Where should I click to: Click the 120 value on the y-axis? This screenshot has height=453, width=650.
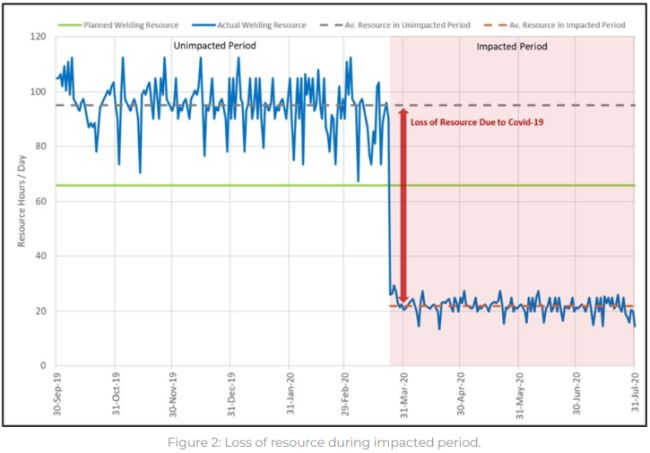tap(39, 37)
